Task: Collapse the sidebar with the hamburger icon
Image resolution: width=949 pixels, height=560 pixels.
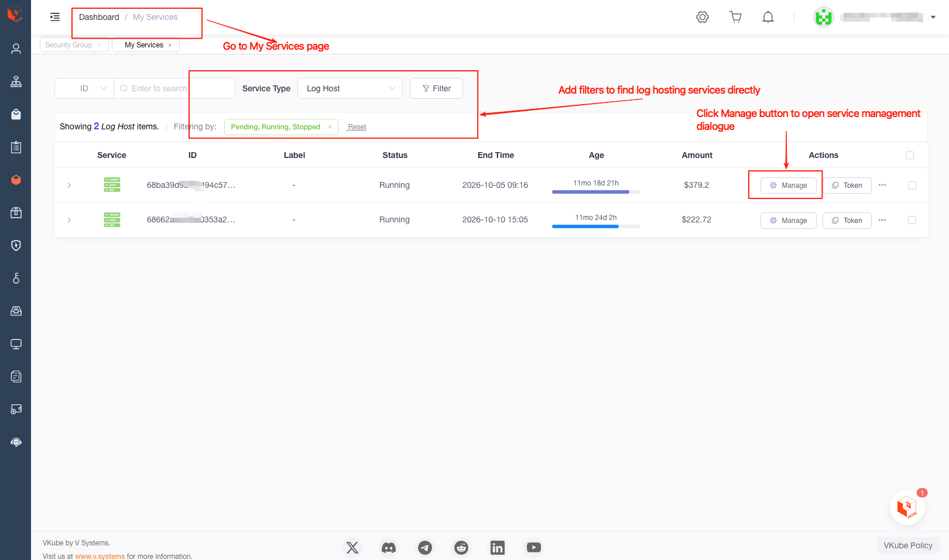Action: (x=55, y=17)
